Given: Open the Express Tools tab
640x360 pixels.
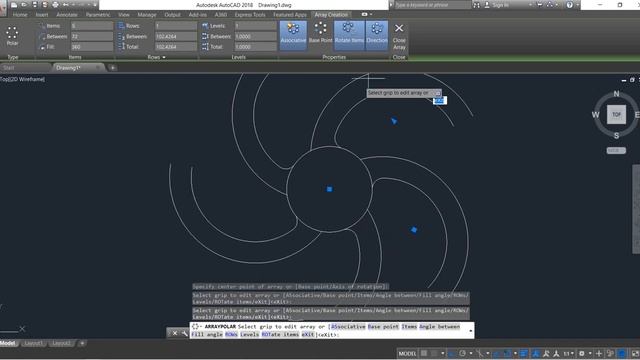Looking at the screenshot, I should point(250,15).
